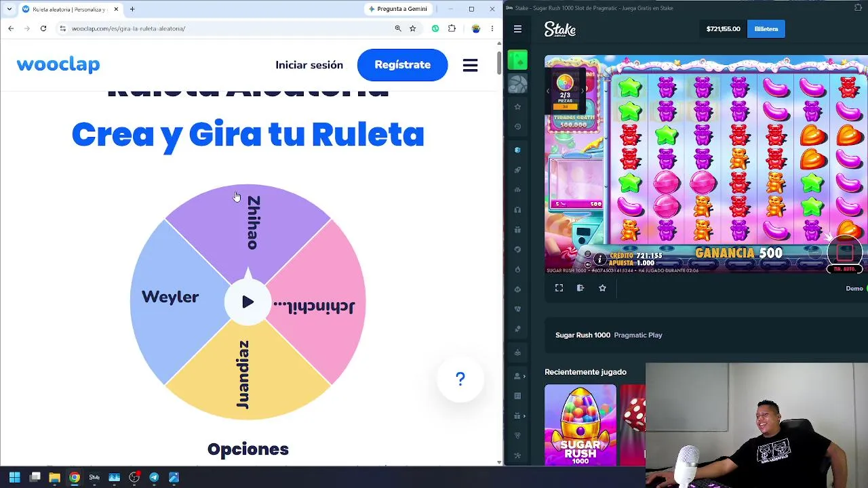
Task: Open the Billetera wallet button
Action: pos(766,29)
